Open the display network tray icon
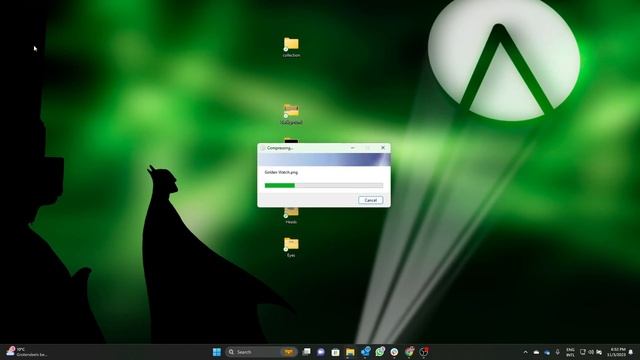The height and width of the screenshot is (360, 640). (x=583, y=352)
